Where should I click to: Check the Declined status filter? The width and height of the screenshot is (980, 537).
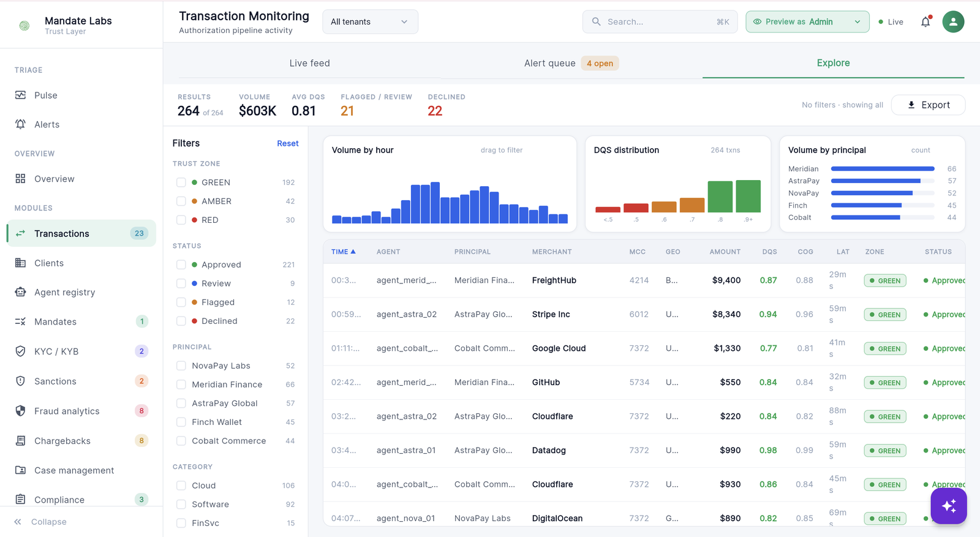tap(181, 321)
